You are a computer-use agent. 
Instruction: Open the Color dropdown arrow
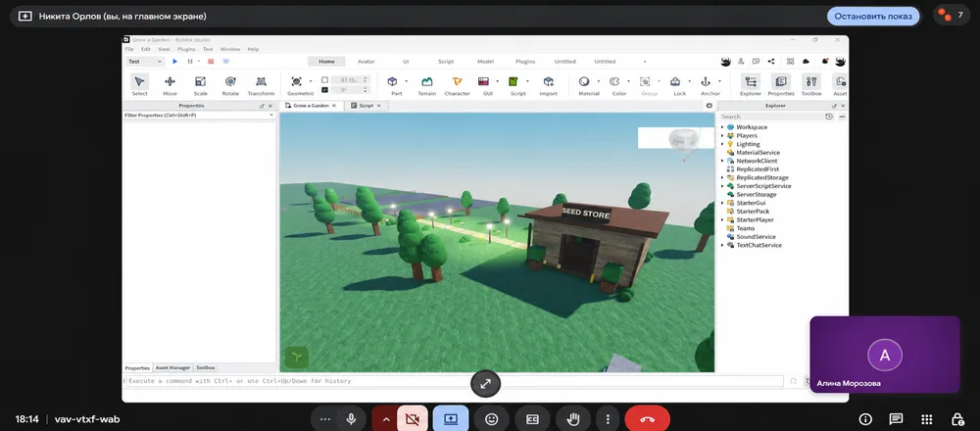point(628,81)
